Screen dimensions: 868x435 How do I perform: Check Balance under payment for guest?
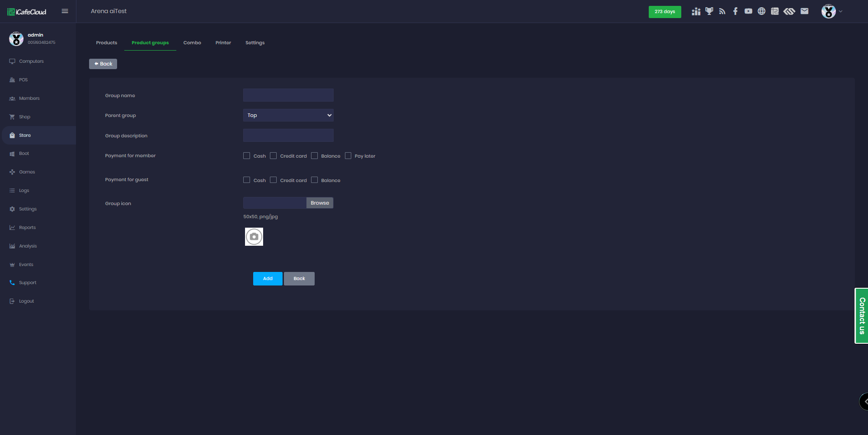click(x=314, y=180)
